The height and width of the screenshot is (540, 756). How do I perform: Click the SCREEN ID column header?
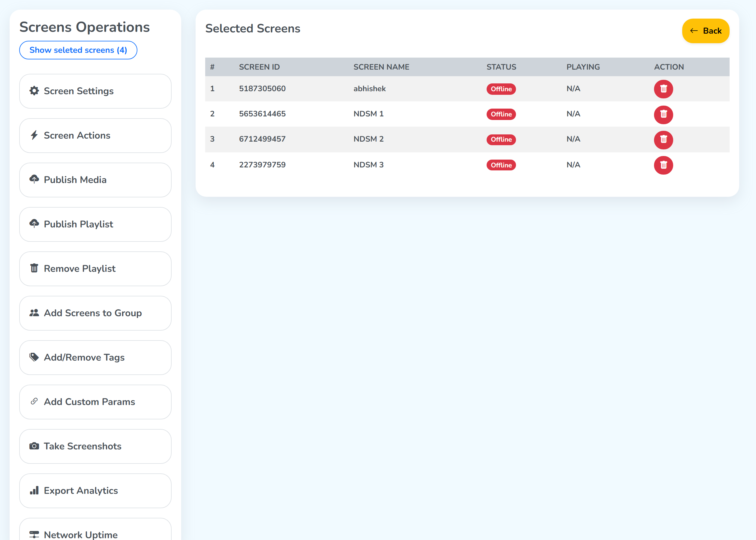[x=259, y=67]
